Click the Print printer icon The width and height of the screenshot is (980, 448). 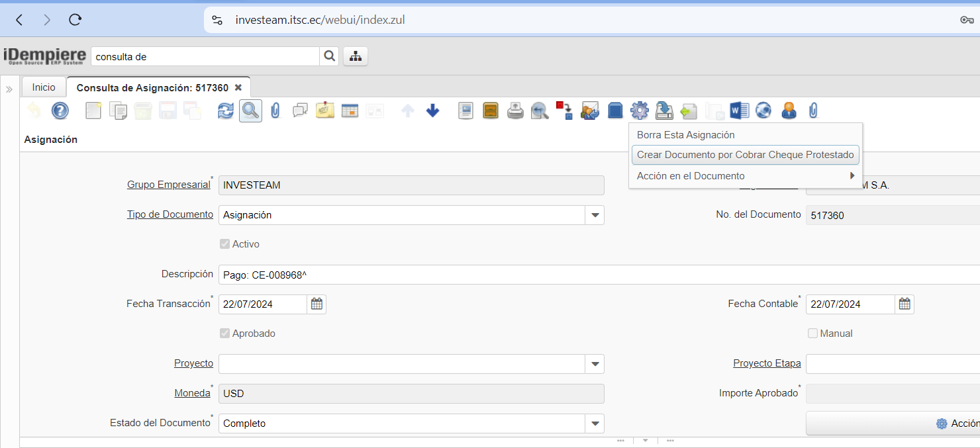point(515,111)
